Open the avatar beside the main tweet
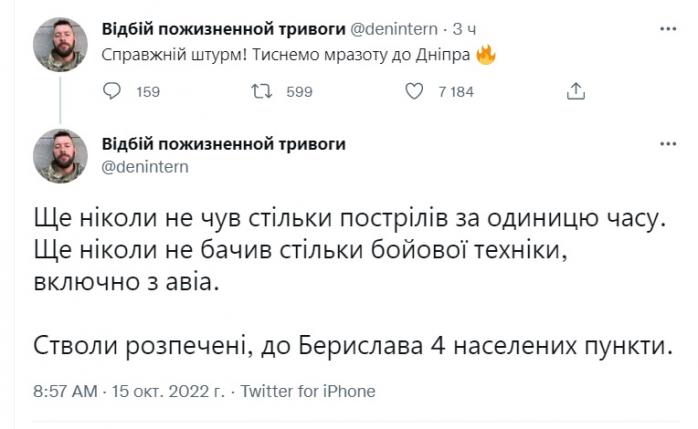This screenshot has height=429, width=698. coord(62,155)
